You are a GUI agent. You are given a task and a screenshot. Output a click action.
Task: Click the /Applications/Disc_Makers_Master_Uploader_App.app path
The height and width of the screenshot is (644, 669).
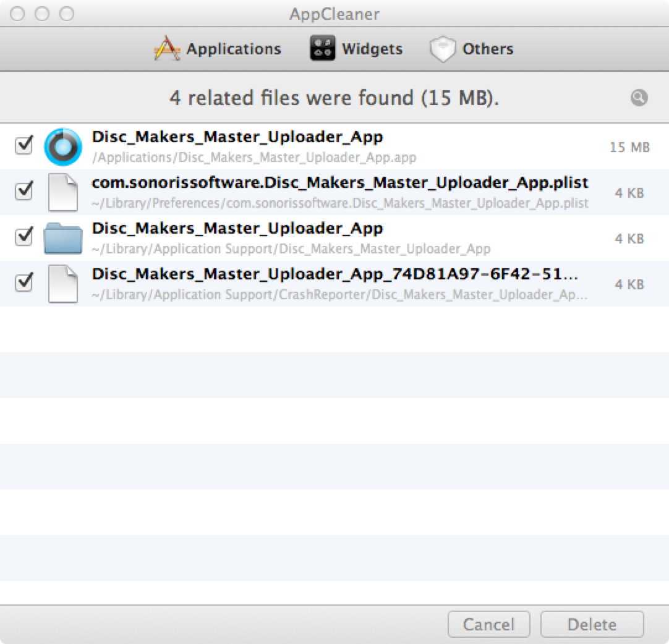(254, 158)
